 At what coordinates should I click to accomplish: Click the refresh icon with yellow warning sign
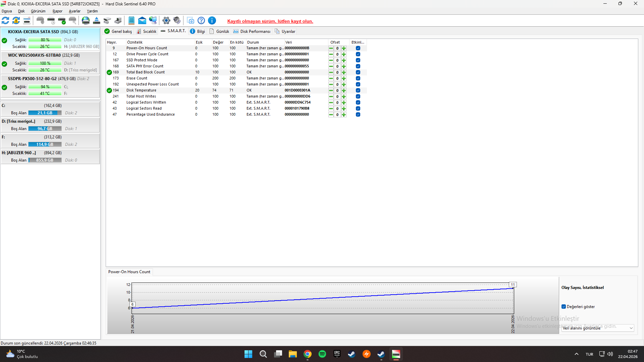pos(16,21)
